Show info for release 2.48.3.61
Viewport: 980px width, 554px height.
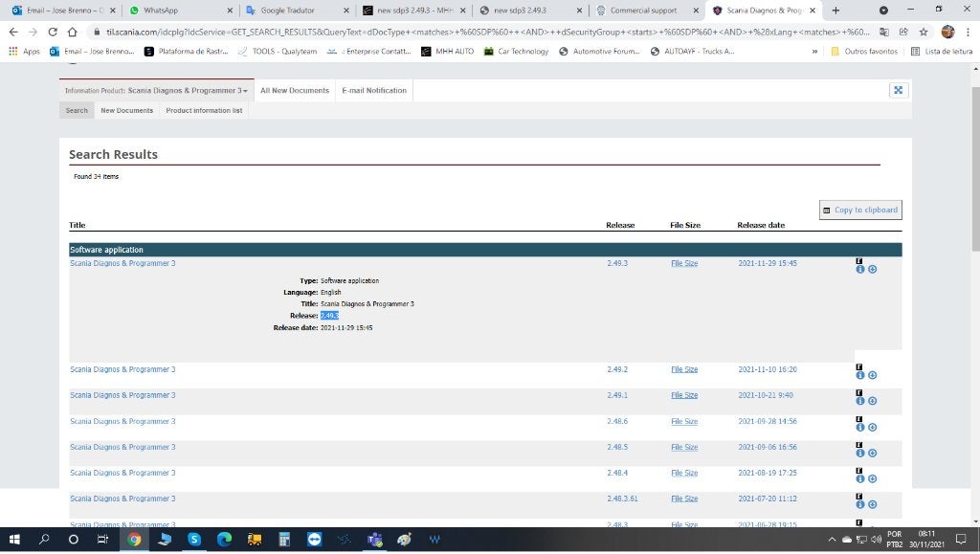[x=860, y=504]
